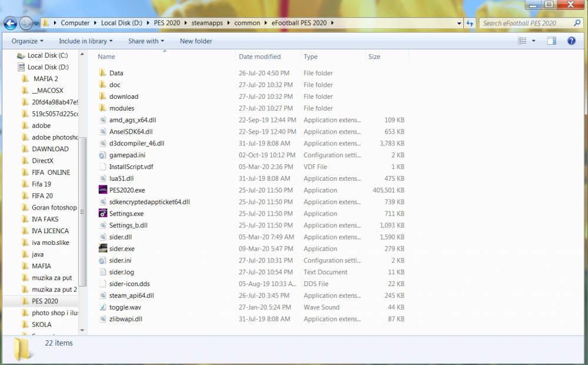Click the sider.exe application icon
588x365 pixels.
tap(103, 249)
